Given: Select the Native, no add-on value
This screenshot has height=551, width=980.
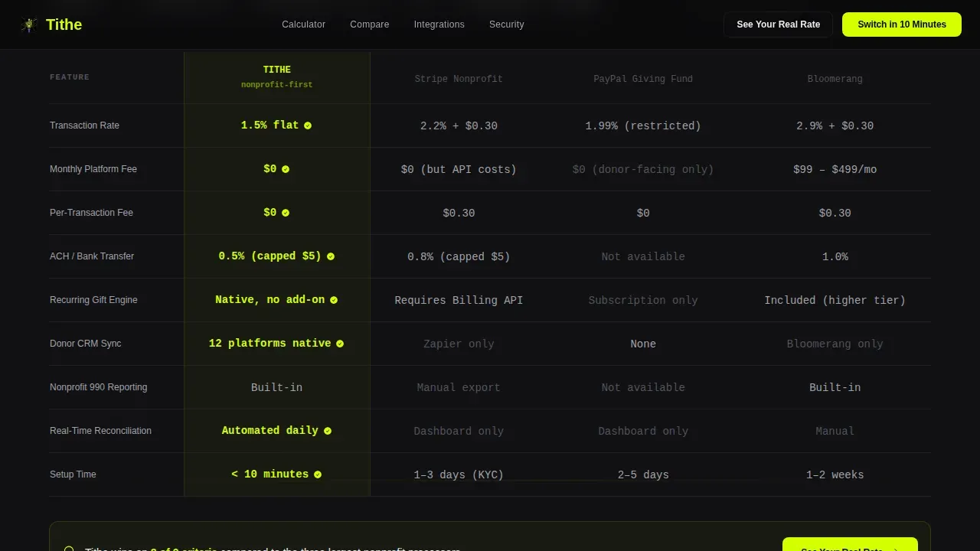Looking at the screenshot, I should click(269, 300).
